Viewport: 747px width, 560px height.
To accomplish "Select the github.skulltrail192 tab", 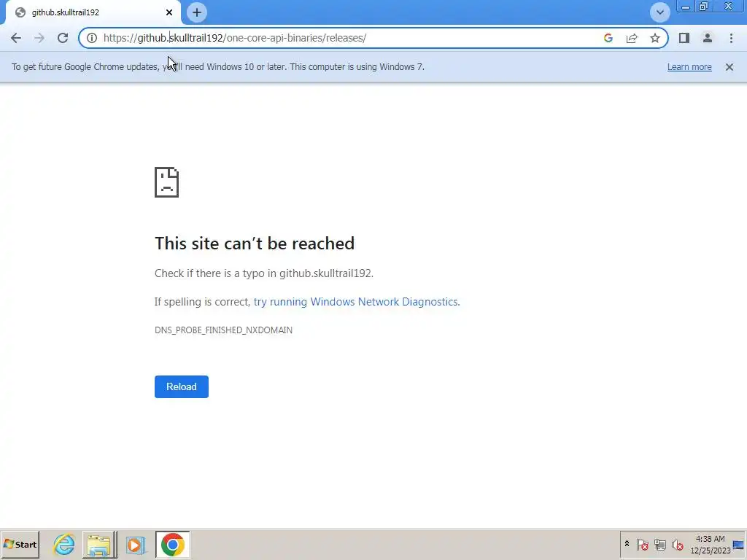I will click(90, 12).
